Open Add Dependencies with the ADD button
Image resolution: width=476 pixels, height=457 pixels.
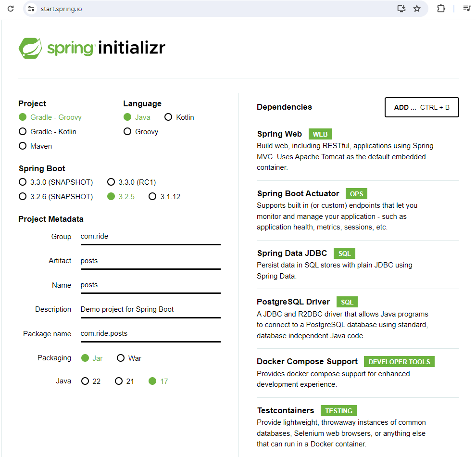422,107
